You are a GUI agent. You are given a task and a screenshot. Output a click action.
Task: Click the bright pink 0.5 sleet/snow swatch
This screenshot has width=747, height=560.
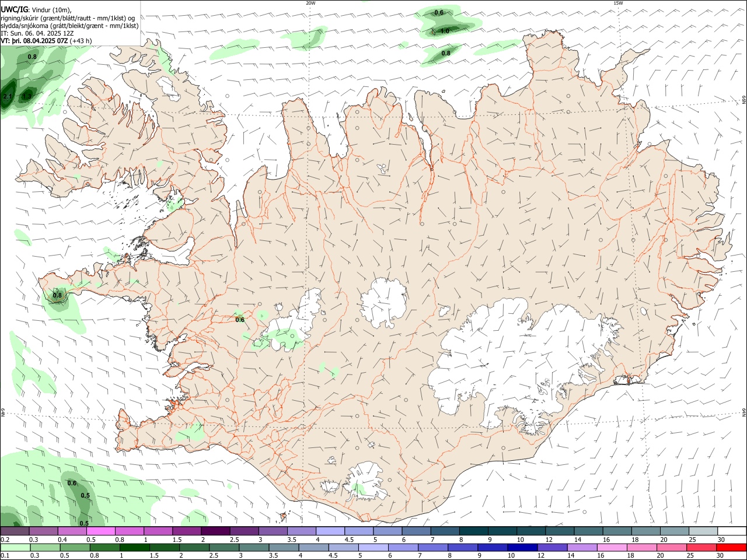(100, 531)
